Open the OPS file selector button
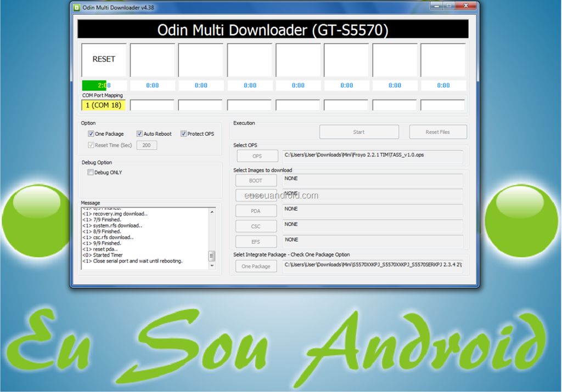The width and height of the screenshot is (562, 392). coord(257,156)
